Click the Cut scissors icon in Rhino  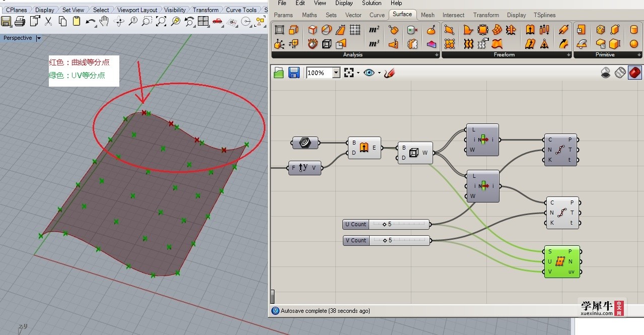point(48,21)
